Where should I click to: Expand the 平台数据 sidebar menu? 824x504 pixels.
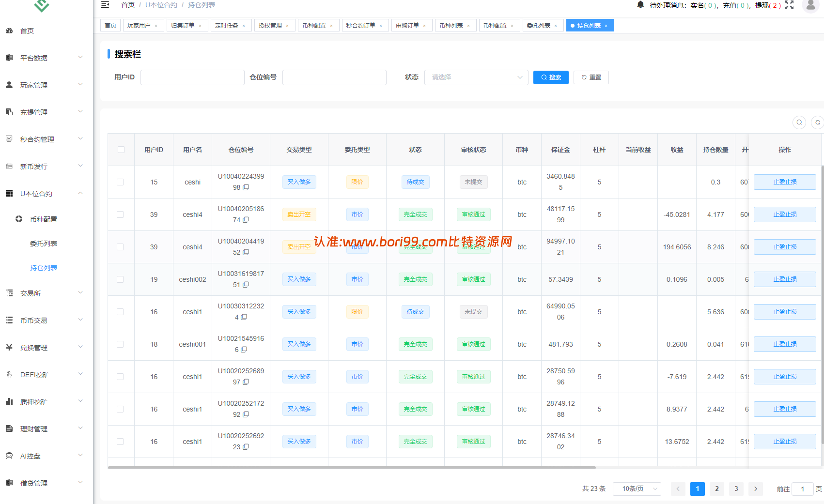80,57
